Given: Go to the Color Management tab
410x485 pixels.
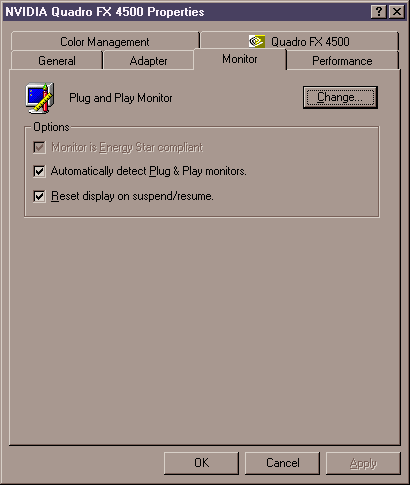Looking at the screenshot, I should [x=105, y=42].
